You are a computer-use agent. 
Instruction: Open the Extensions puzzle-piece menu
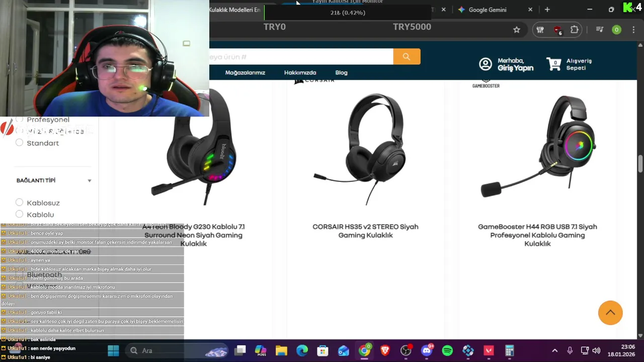point(574,30)
